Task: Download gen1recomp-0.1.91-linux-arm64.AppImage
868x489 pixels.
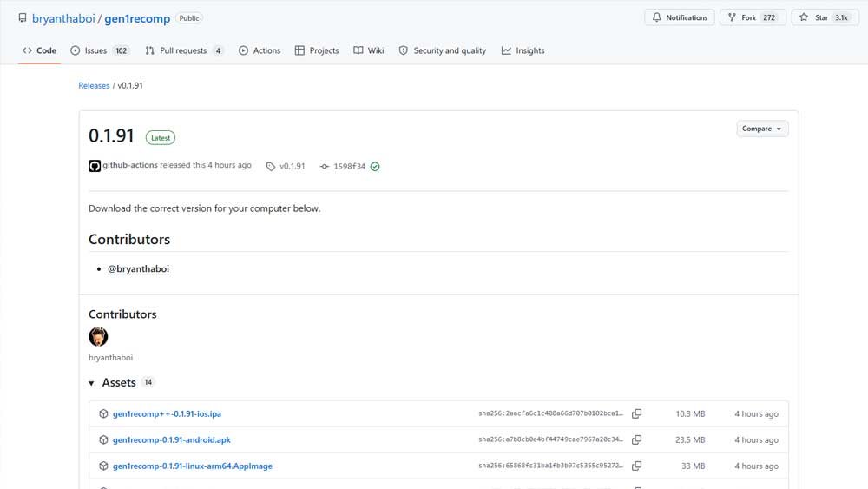Action: click(193, 466)
